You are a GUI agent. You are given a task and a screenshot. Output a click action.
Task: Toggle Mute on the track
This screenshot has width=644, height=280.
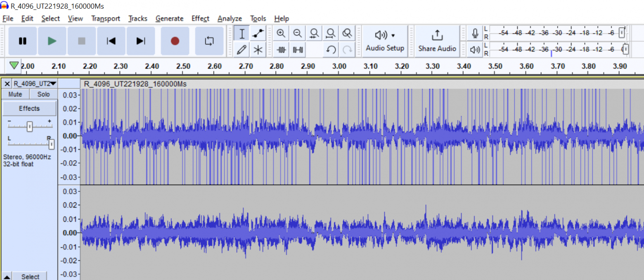click(15, 94)
